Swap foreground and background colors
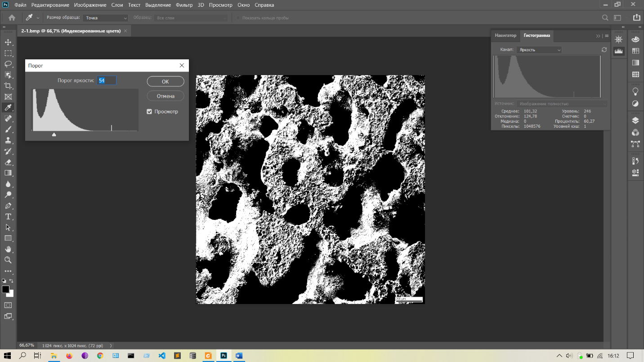The height and width of the screenshot is (362, 644). (x=12, y=281)
